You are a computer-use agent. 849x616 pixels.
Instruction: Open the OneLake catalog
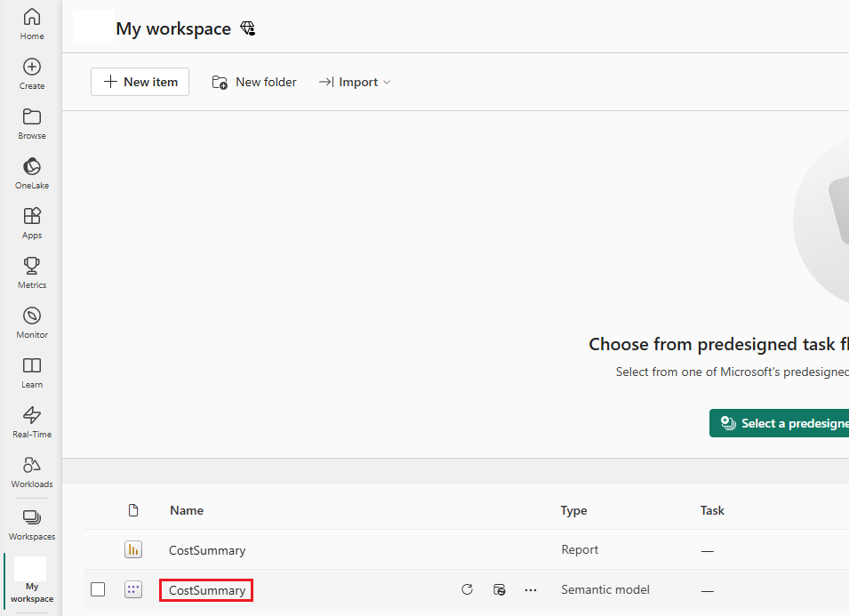point(32,173)
